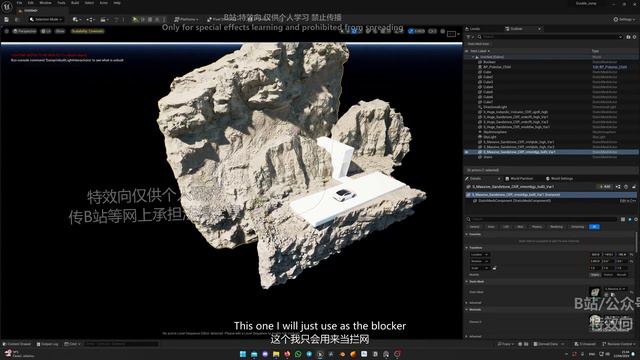This screenshot has width=640, height=360.
Task: Click the Outliner filter icon
Action: 469,37
